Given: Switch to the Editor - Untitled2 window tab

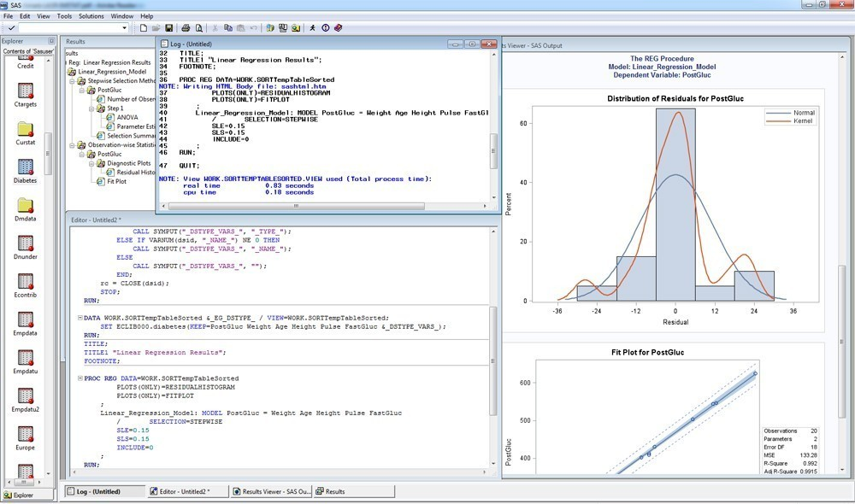Looking at the screenshot, I should click(187, 491).
